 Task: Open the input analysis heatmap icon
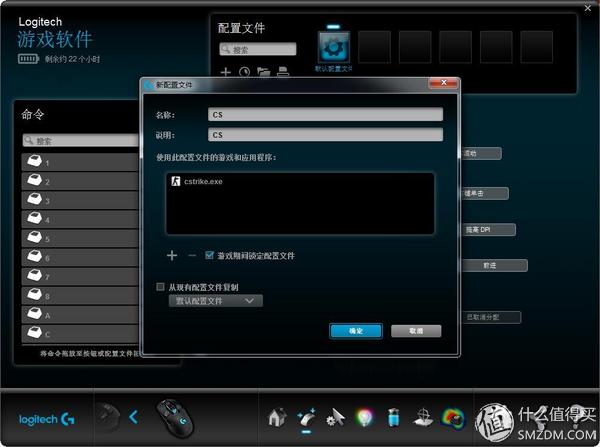click(x=453, y=418)
